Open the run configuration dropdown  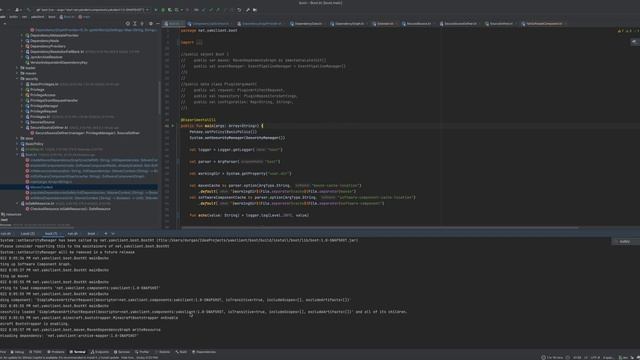pyautogui.click(x=92, y=10)
